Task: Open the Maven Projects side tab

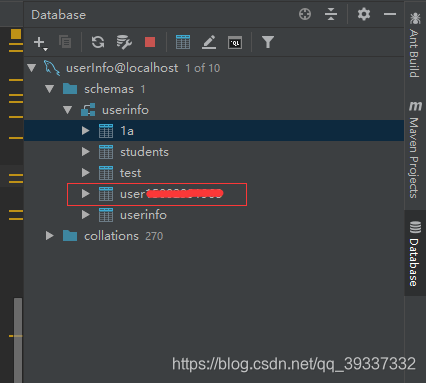Action: tap(415, 149)
